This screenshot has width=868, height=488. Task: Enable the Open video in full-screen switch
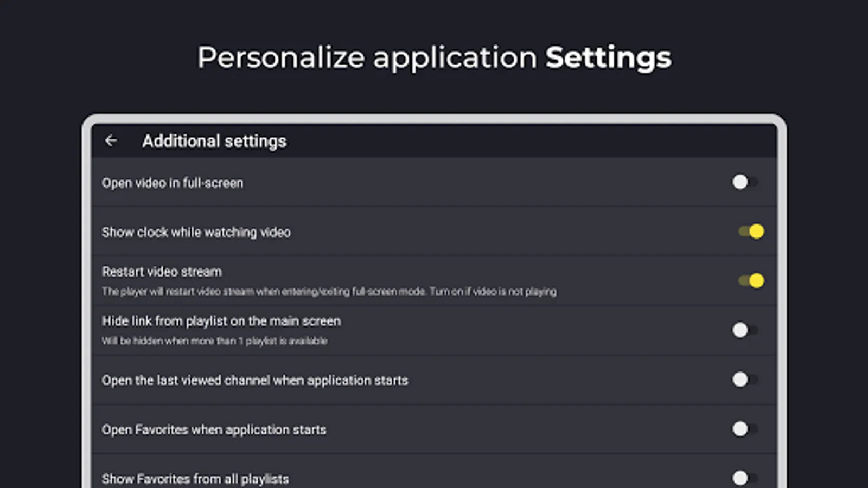pos(745,182)
